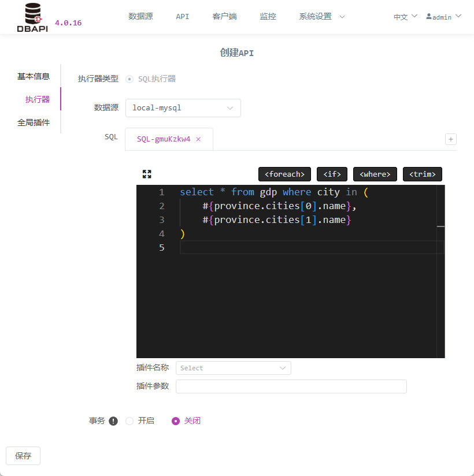Click the 保存 button
Screen dimensions: 474x476
coord(23,456)
